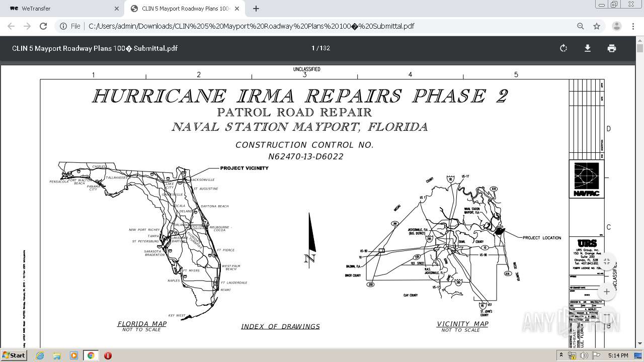Screen dimensions: 644x362
Task: Open a new browser tab
Action: [256, 9]
